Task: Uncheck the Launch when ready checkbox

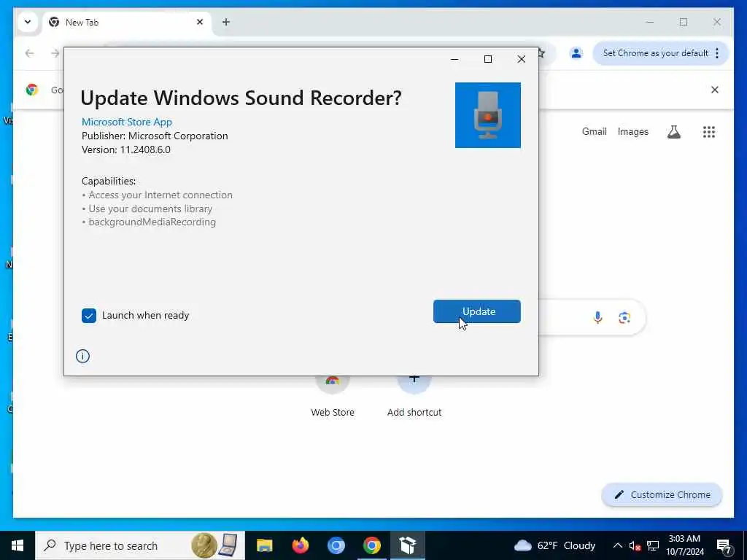Action: click(88, 315)
